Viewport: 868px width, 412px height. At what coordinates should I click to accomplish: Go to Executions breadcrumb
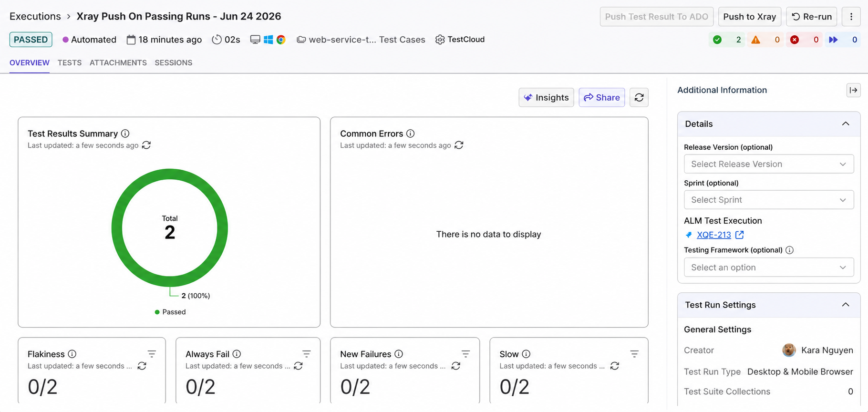tap(35, 16)
